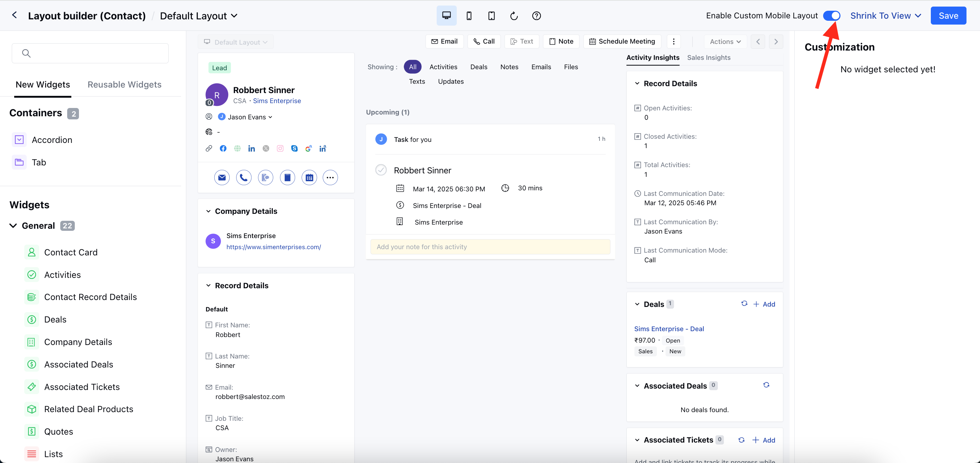This screenshot has height=463, width=980.
Task: Open the help question mark icon
Action: [x=536, y=16]
